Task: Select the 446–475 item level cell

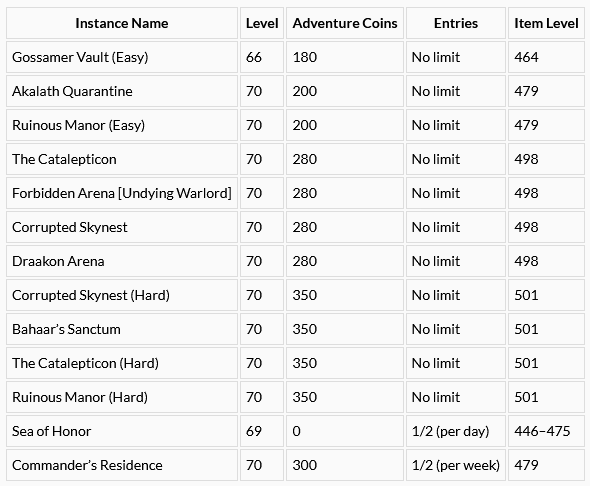Action: click(x=546, y=431)
